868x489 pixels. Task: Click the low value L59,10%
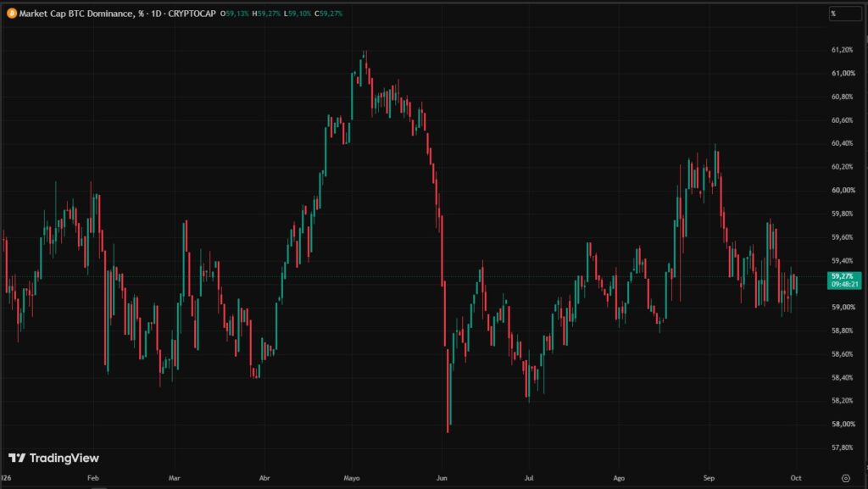tap(298, 14)
